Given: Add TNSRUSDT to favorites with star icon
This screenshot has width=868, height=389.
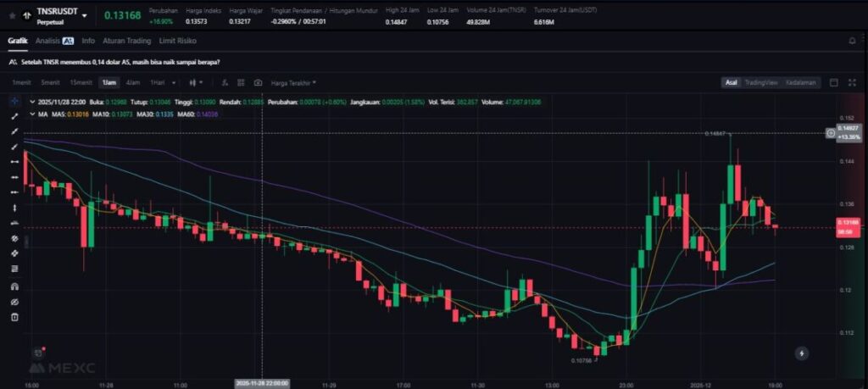Looking at the screenshot, I should click(12, 15).
